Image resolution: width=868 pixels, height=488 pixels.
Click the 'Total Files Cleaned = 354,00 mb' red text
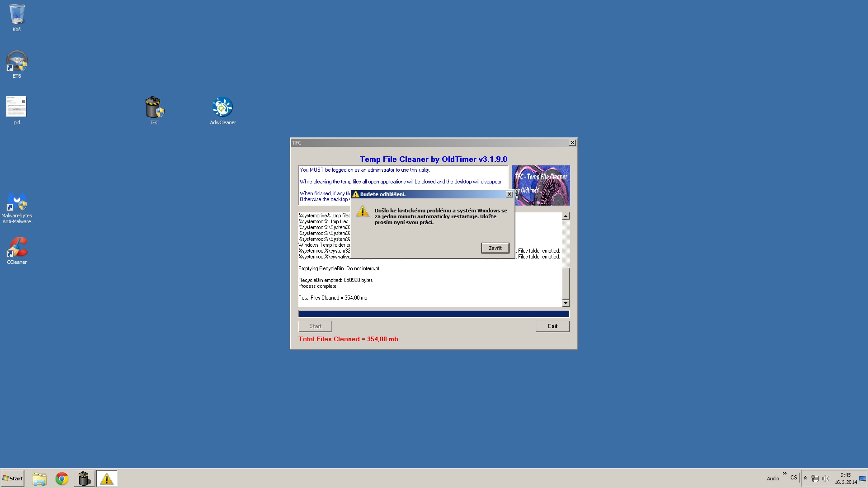pyautogui.click(x=348, y=339)
